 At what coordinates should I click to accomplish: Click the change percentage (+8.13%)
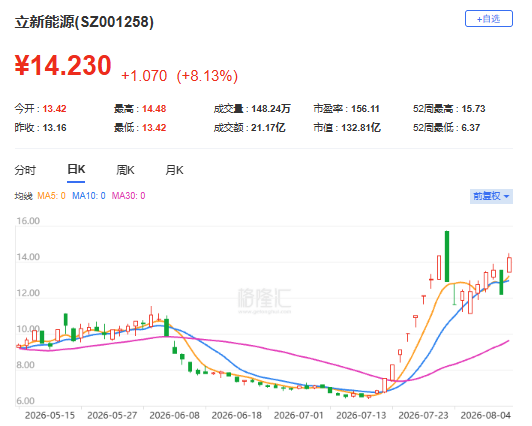coord(207,76)
